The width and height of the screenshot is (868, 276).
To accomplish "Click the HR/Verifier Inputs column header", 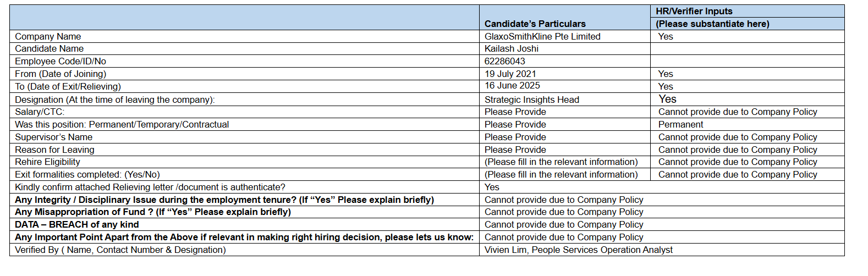I will [694, 11].
